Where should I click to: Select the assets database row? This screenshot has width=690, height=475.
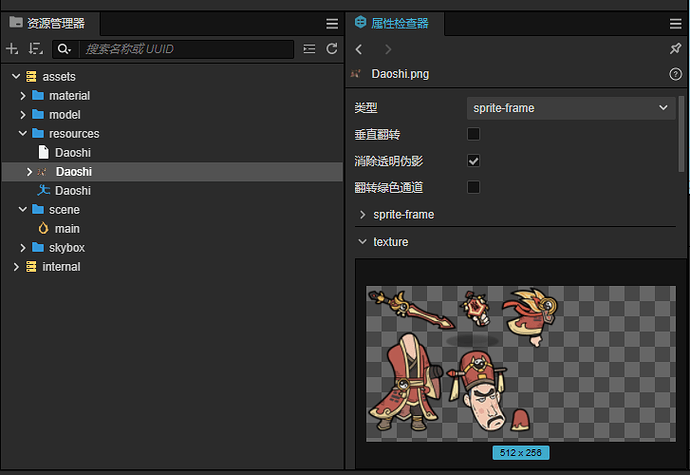click(x=172, y=77)
